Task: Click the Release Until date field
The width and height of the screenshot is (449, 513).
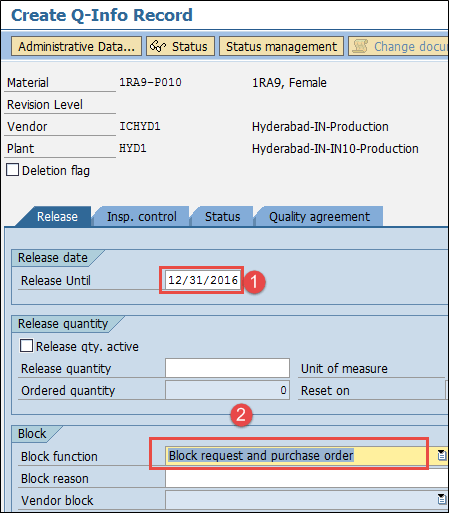Action: point(202,280)
